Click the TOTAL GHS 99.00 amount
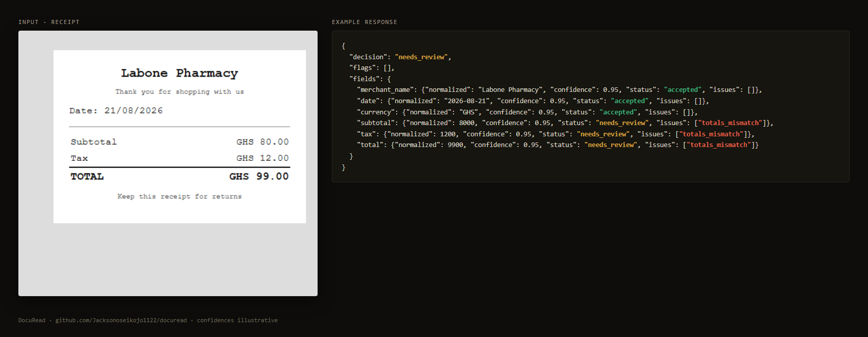 [x=259, y=176]
